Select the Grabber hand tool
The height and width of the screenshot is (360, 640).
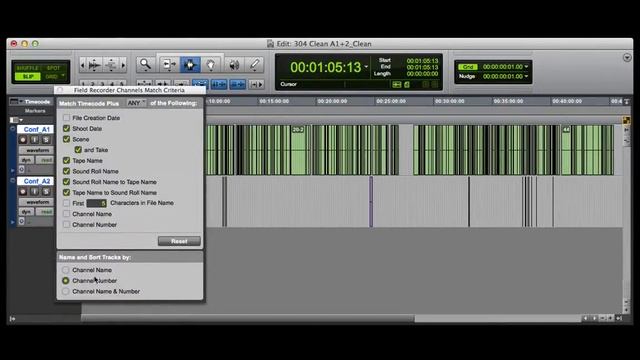pyautogui.click(x=211, y=64)
